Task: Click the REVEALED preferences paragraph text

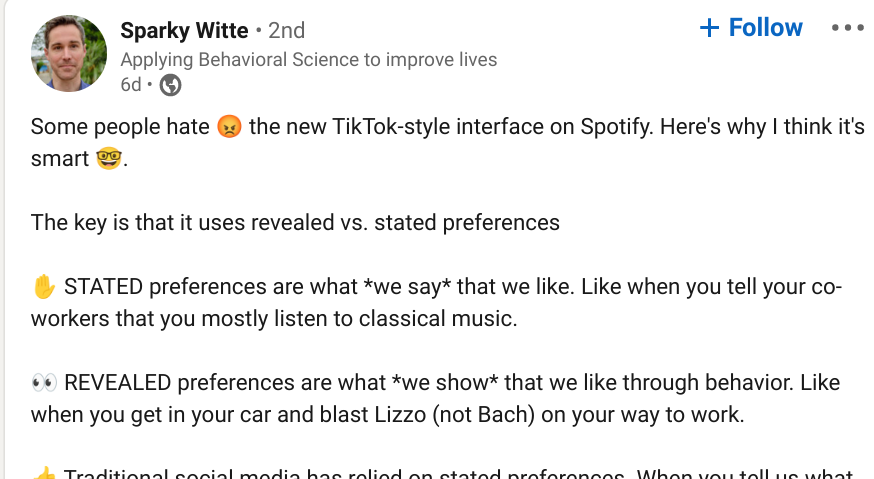Action: (435, 398)
